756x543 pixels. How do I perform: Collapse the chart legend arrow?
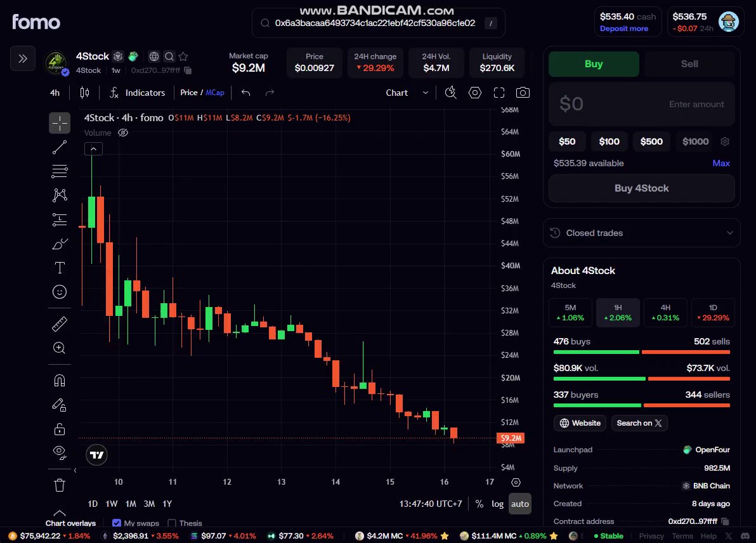pos(93,149)
